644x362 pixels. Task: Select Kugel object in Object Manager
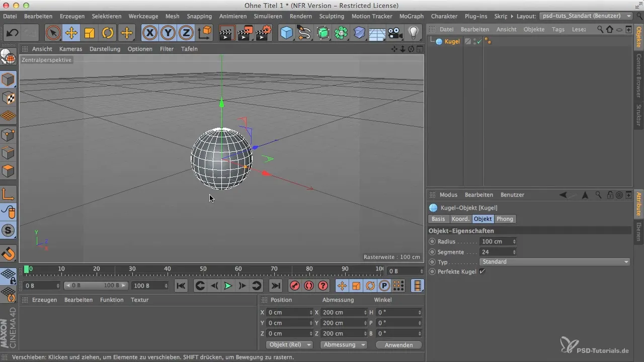coord(452,41)
